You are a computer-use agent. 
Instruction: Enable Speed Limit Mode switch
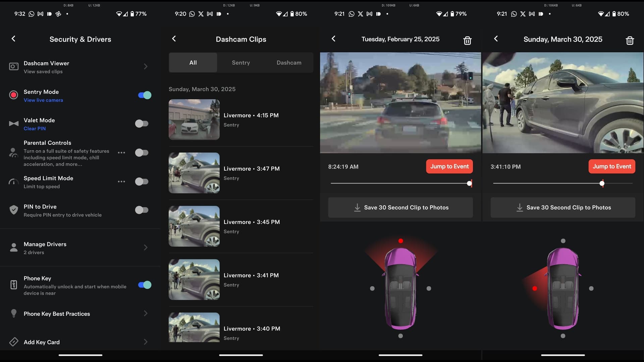142,182
